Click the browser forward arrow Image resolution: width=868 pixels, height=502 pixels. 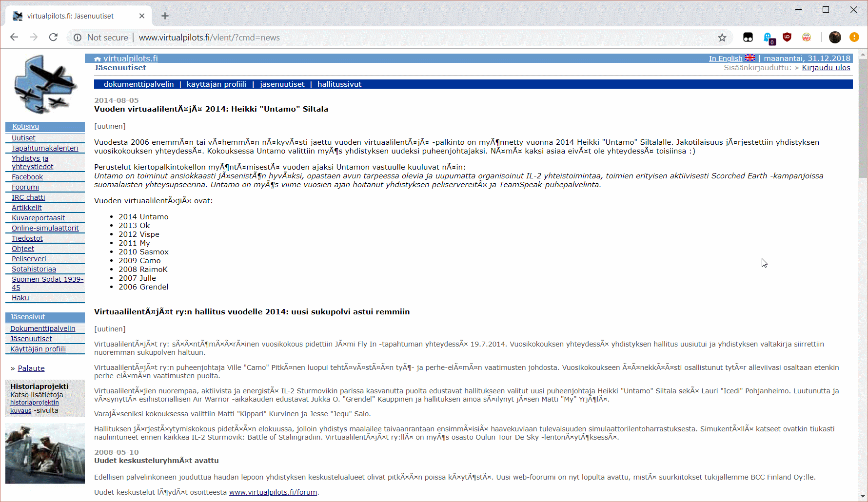coord(34,38)
